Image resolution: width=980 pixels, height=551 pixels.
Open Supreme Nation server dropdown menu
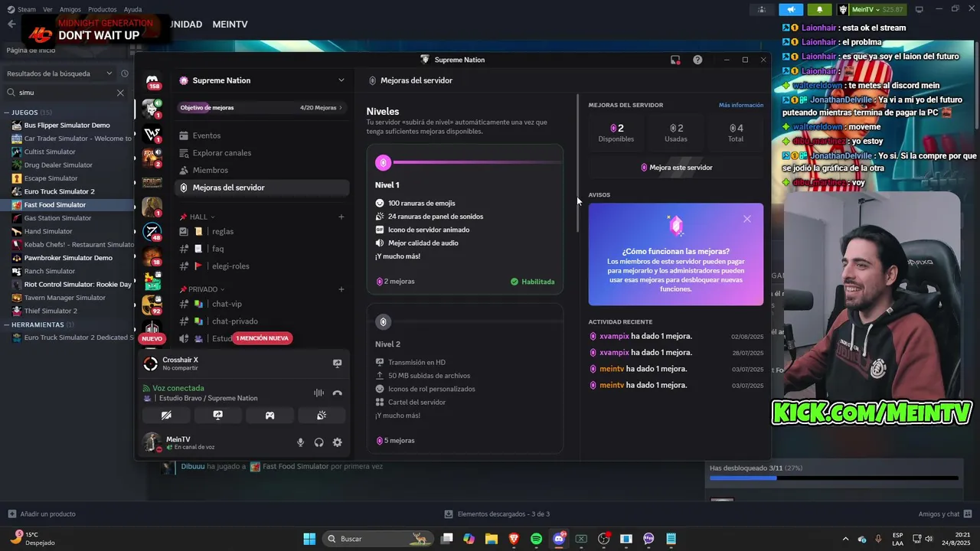click(x=262, y=80)
